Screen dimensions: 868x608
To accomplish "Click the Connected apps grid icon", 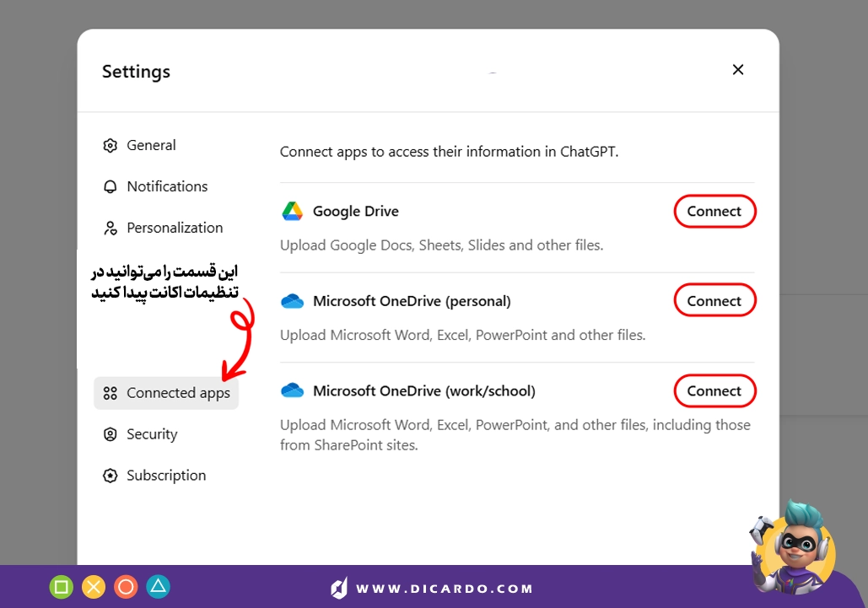I will [x=111, y=393].
